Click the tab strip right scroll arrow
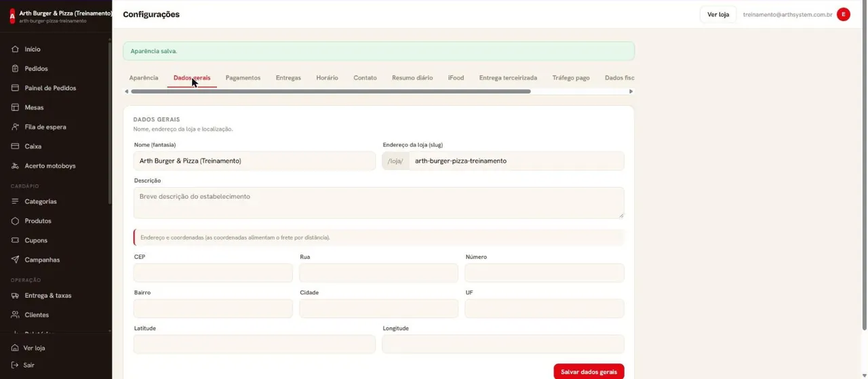This screenshot has height=379, width=868. (x=631, y=92)
